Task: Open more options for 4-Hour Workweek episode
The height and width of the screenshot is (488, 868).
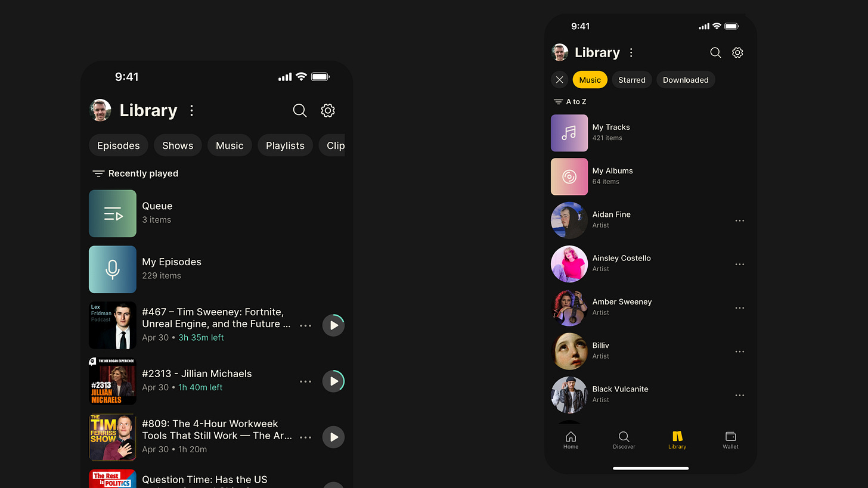Action: click(306, 437)
